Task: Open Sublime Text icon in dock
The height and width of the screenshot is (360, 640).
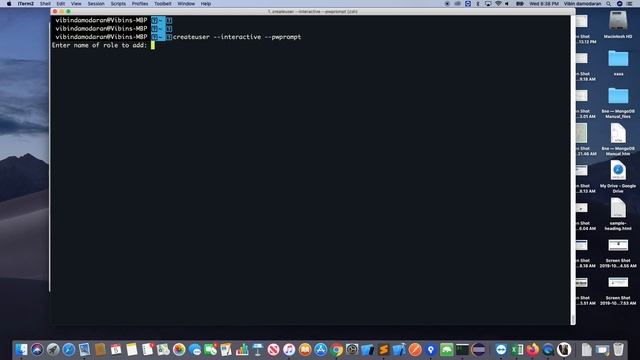Action: click(383, 349)
